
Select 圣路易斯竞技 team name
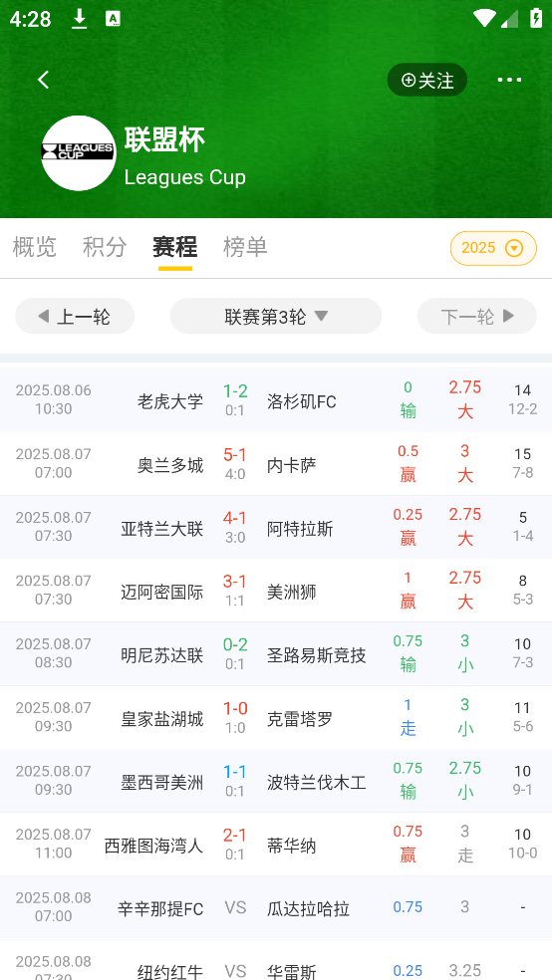316,655
